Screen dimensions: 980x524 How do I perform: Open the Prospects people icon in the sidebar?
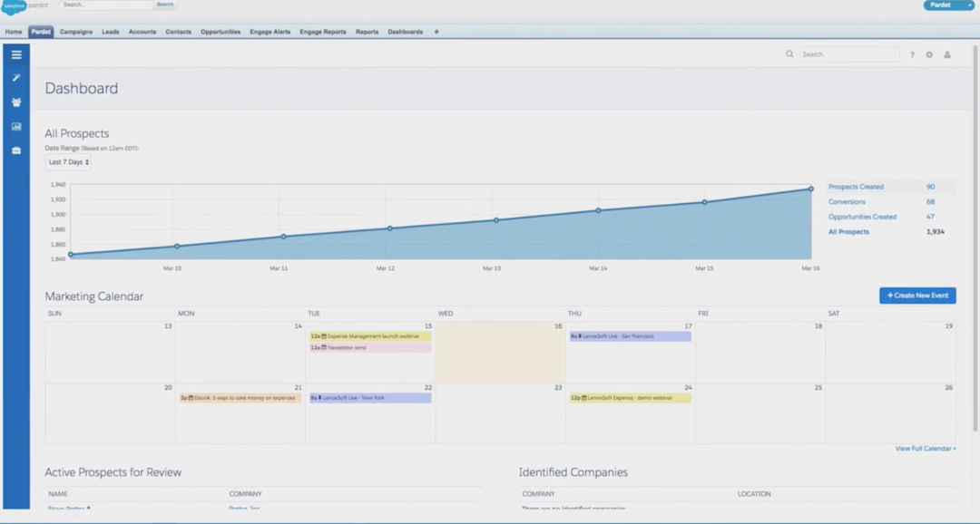(16, 102)
